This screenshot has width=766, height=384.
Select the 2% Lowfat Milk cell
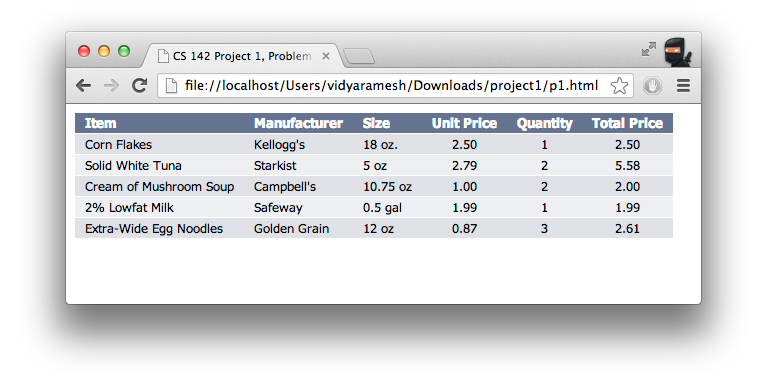(x=129, y=208)
